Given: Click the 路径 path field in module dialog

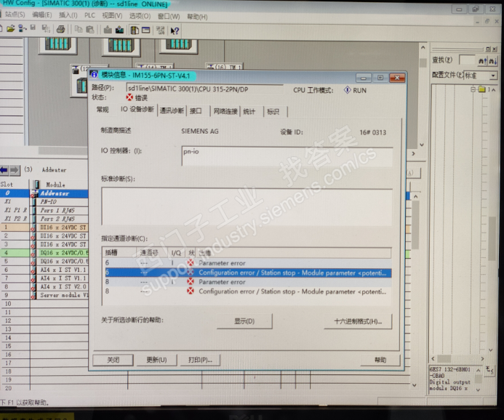Looking at the screenshot, I should [x=204, y=89].
